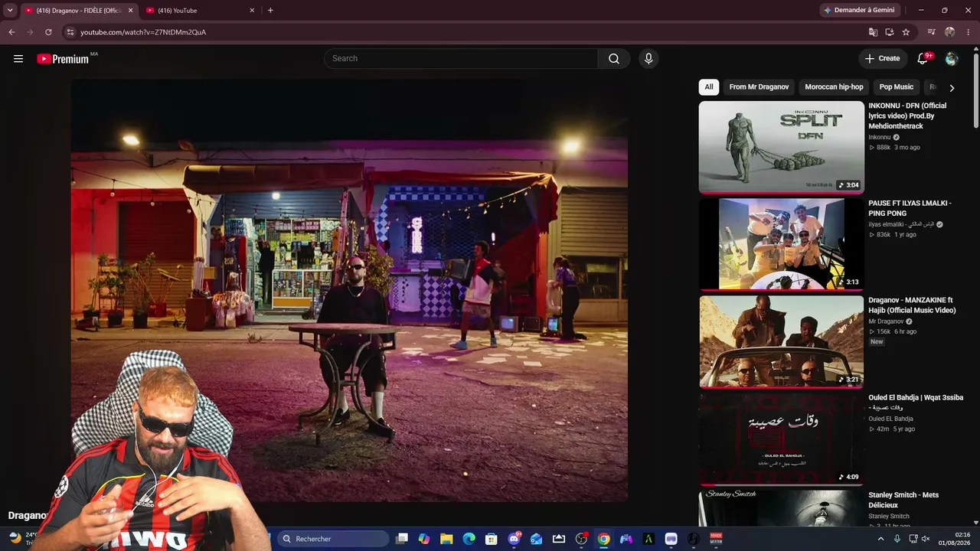This screenshot has height=551, width=980.
Task: Open YouTube notifications bell
Action: [923, 59]
